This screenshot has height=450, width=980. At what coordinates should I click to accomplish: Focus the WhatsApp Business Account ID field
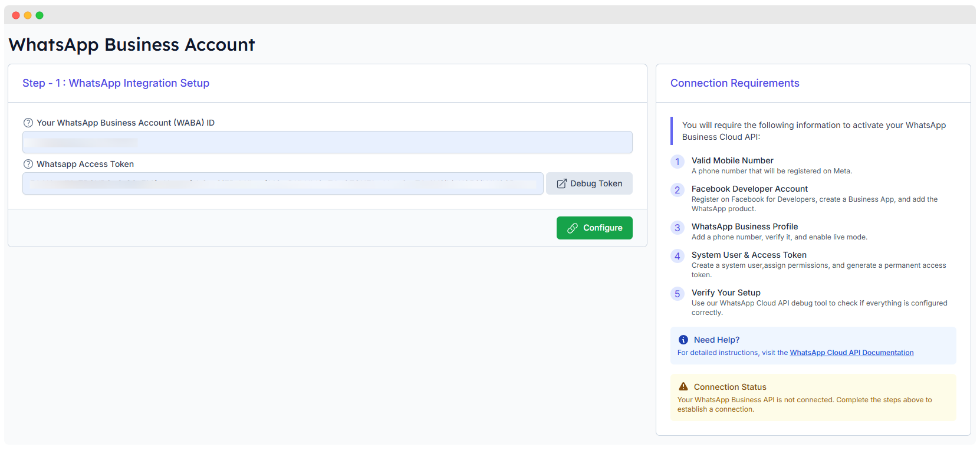(x=327, y=142)
